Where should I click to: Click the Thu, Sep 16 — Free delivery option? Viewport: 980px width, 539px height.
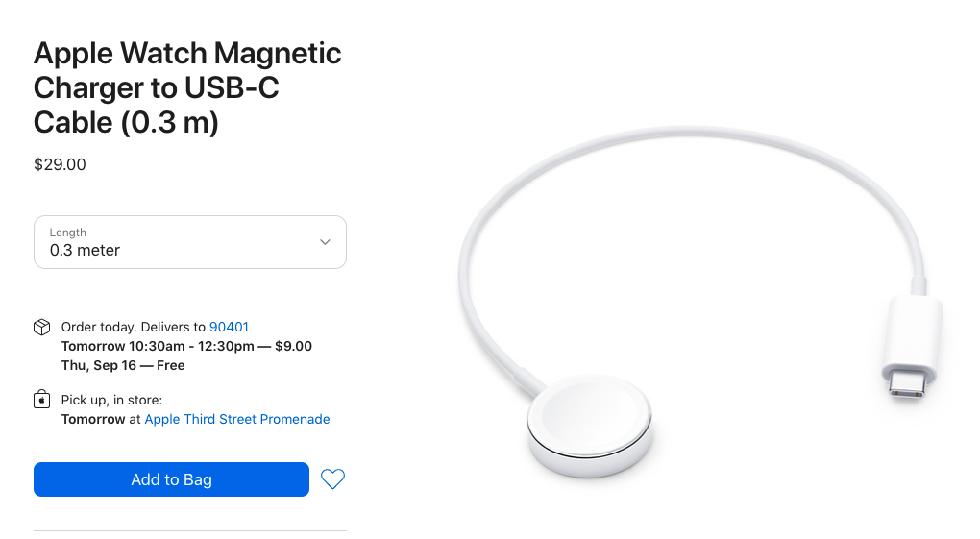(123, 366)
